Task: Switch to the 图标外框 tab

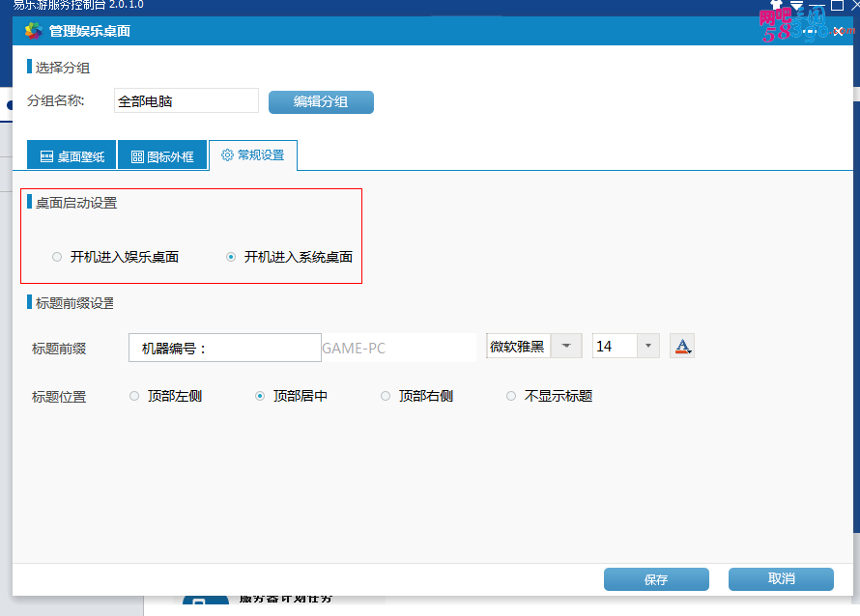Action: [x=162, y=155]
